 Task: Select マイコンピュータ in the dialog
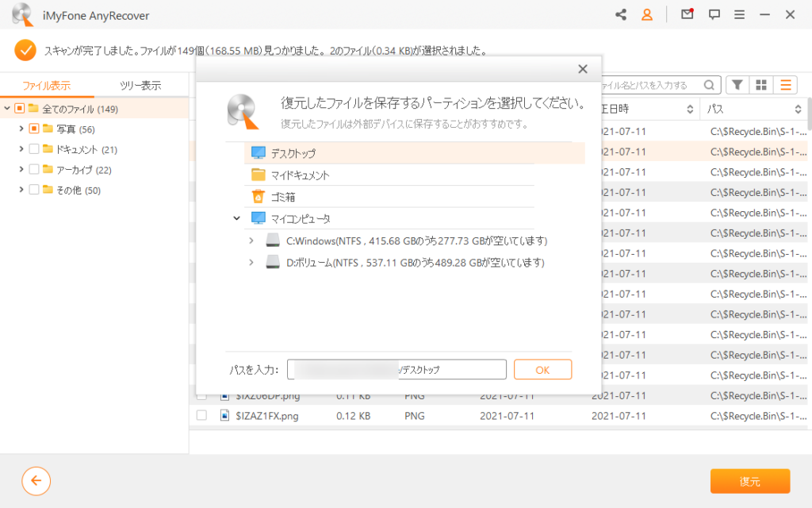(389, 219)
